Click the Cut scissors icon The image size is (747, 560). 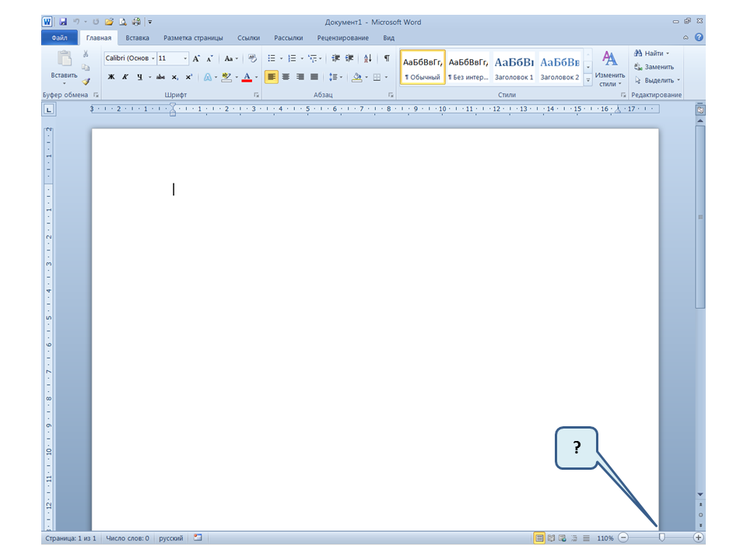tap(86, 54)
